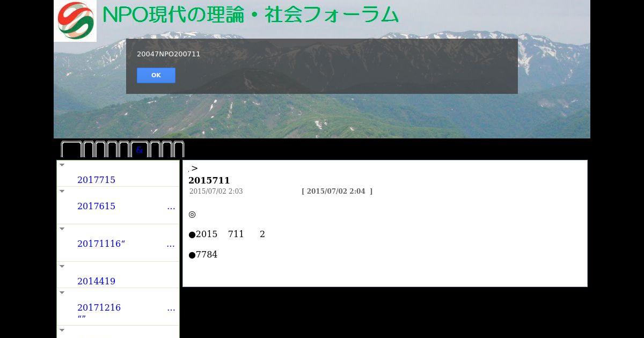Viewport: 644px width, 338px height.
Task: Open the sidebar entry 2017715
Action: (96, 180)
